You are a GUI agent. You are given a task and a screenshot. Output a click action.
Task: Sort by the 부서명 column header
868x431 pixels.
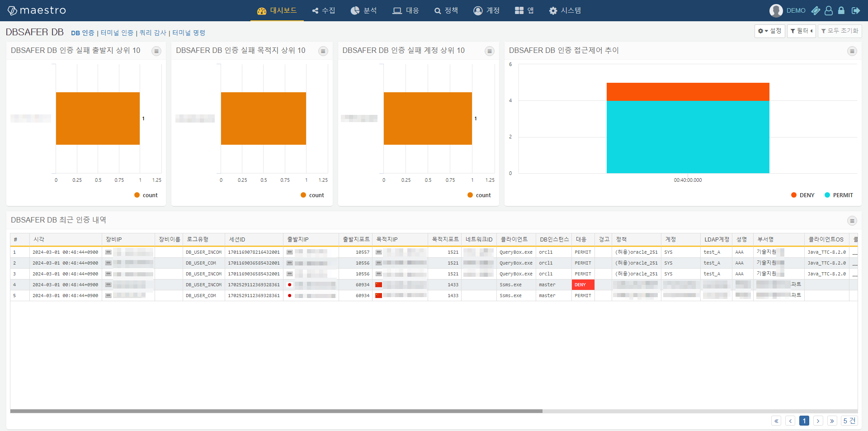pos(779,239)
